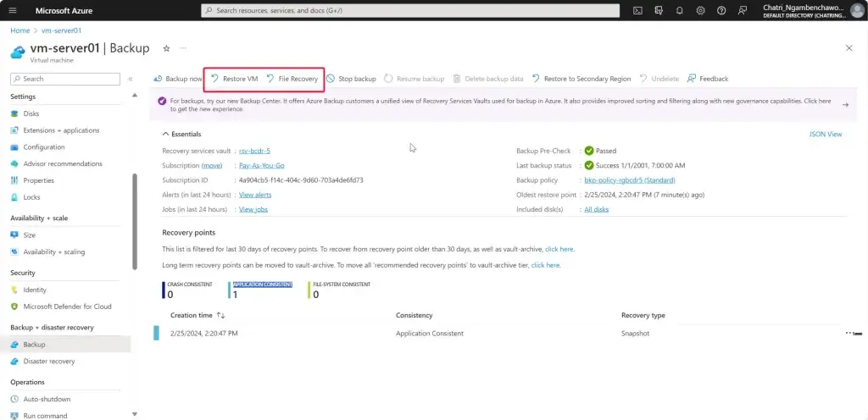
Task: Click the Subscription ID value
Action: (301, 180)
